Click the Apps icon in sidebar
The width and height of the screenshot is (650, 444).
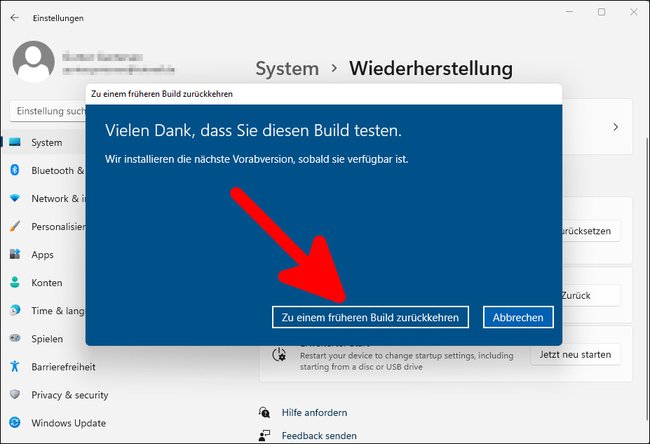15,254
